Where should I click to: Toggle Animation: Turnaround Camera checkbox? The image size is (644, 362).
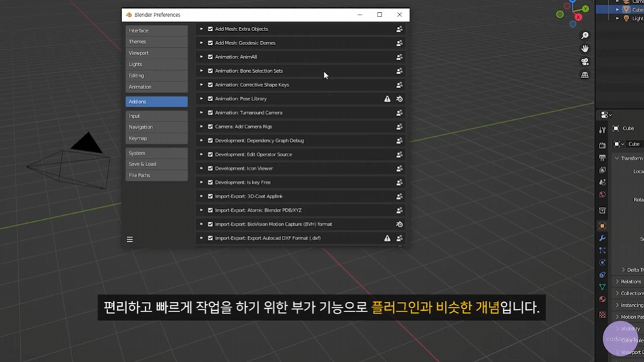(210, 113)
